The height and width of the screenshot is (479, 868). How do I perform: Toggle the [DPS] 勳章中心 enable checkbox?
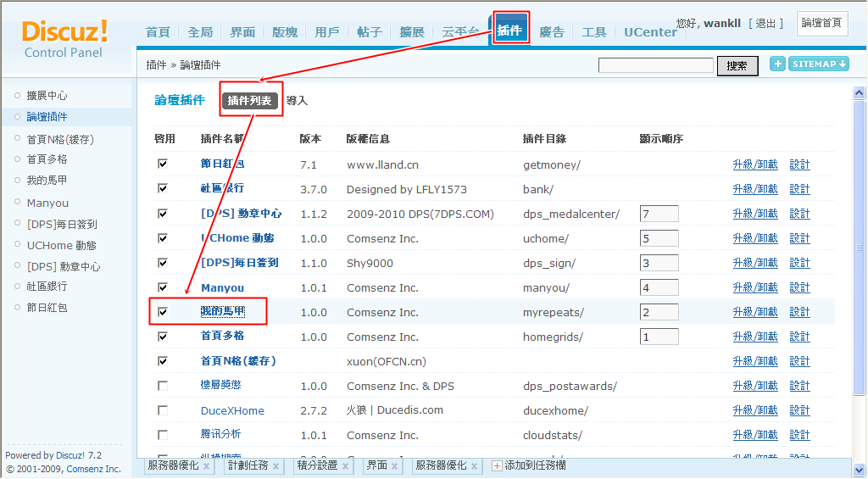(x=163, y=213)
